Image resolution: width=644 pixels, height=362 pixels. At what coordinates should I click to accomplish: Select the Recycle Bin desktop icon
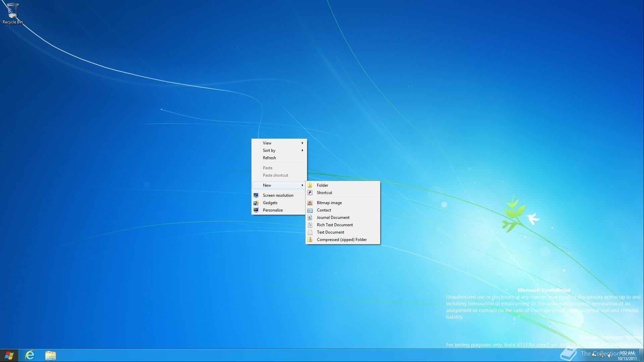pyautogui.click(x=12, y=13)
